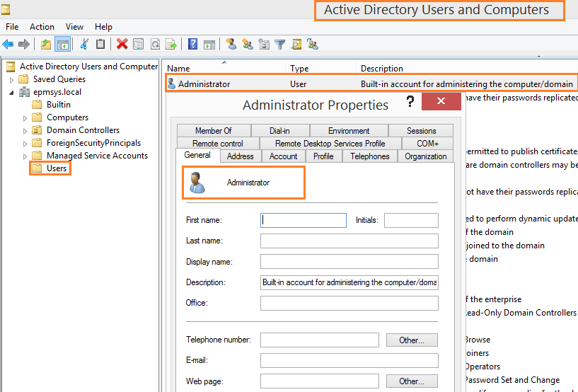
Task: Expand the Managed Service Accounts node
Action: tap(25, 156)
